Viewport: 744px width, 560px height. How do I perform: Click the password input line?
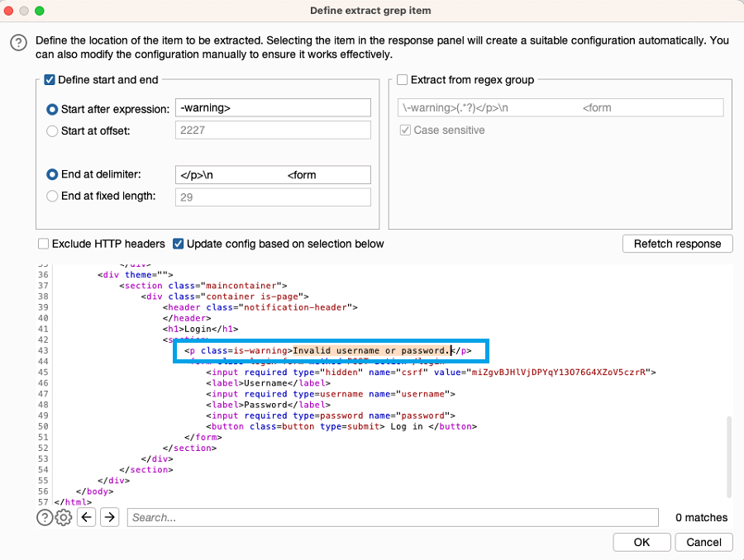330,415
